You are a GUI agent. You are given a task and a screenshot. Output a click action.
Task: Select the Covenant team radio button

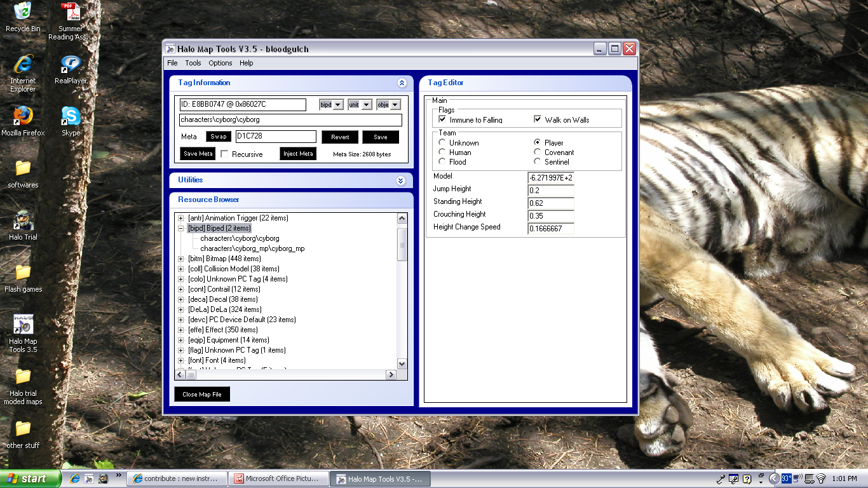tap(538, 152)
